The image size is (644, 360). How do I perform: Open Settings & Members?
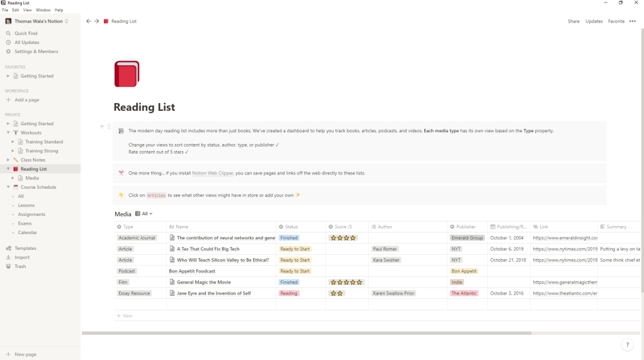click(x=36, y=52)
